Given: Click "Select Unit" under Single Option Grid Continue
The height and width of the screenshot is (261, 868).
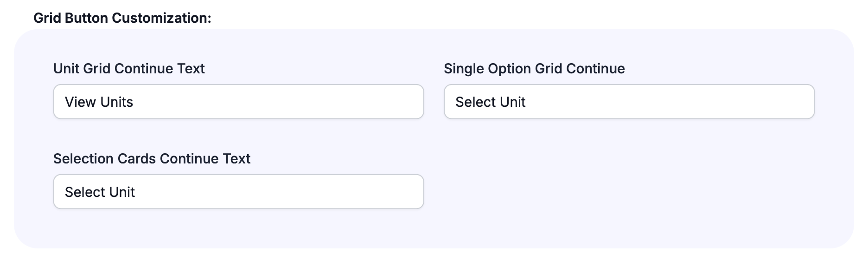Looking at the screenshot, I should pos(490,102).
